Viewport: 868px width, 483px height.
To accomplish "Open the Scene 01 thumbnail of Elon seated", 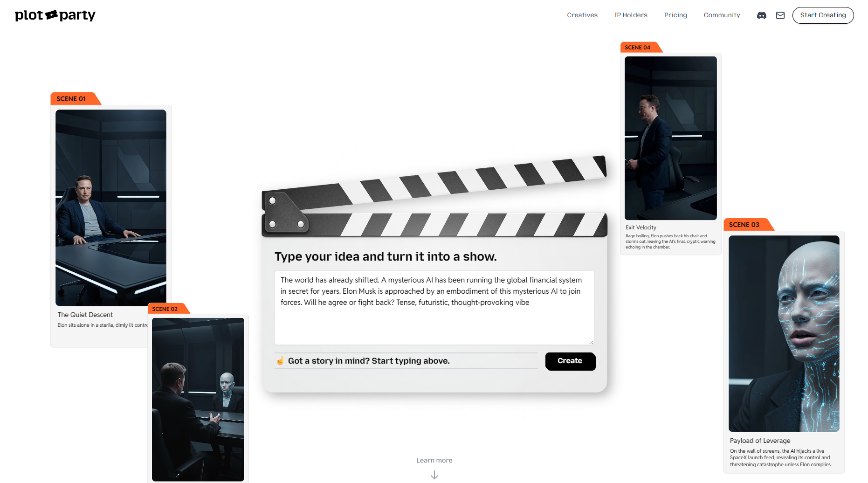I will point(110,208).
